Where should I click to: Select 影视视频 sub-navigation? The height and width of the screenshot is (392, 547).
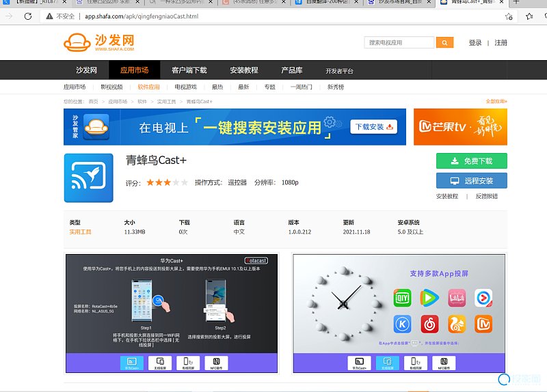pos(111,87)
